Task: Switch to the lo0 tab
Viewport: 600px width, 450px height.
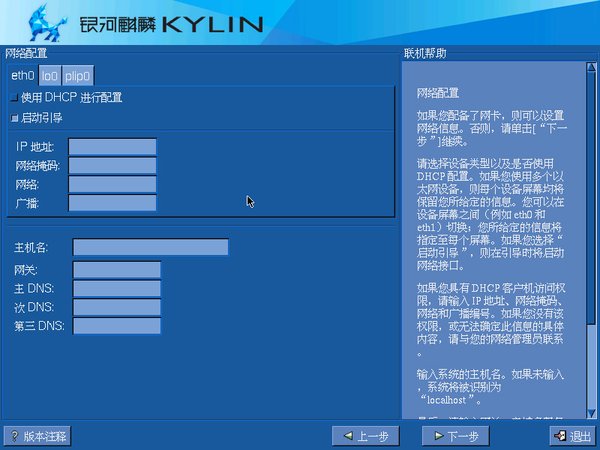Action: coord(50,76)
